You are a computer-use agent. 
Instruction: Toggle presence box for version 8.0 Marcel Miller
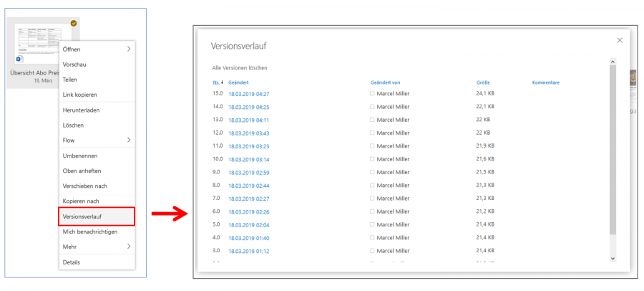tap(372, 185)
